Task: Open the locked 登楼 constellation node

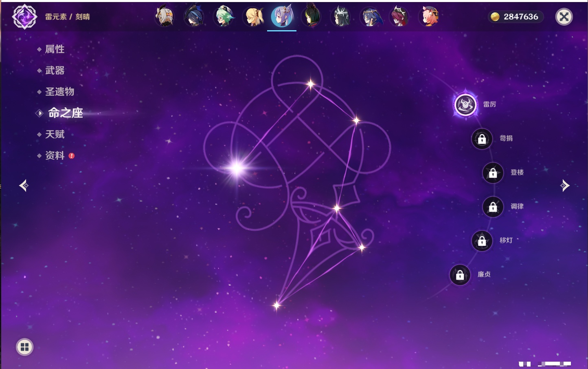Action: coord(493,173)
